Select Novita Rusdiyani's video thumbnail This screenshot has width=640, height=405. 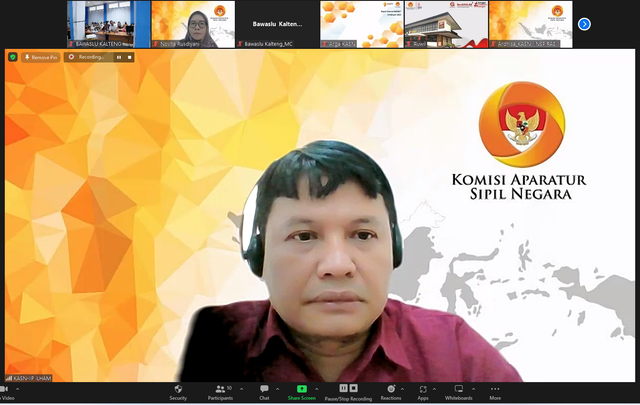193,24
